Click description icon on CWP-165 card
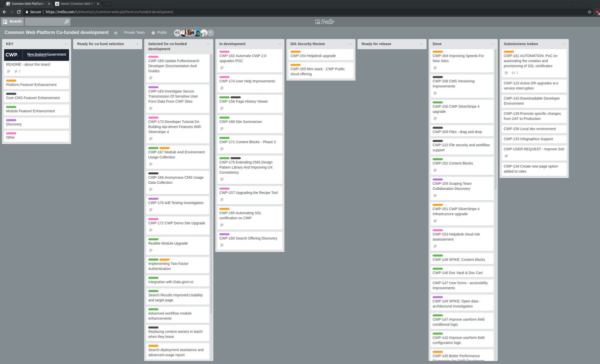The image size is (600, 364). click(222, 225)
